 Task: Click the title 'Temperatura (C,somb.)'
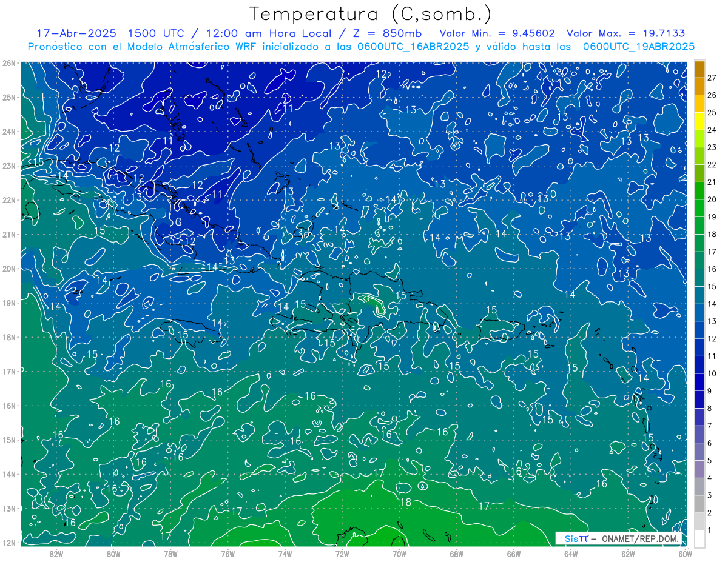pos(370,14)
